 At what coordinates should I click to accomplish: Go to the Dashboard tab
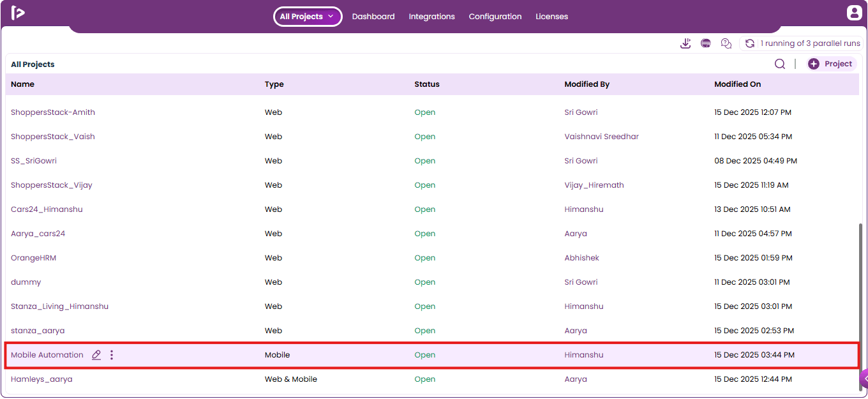click(373, 17)
